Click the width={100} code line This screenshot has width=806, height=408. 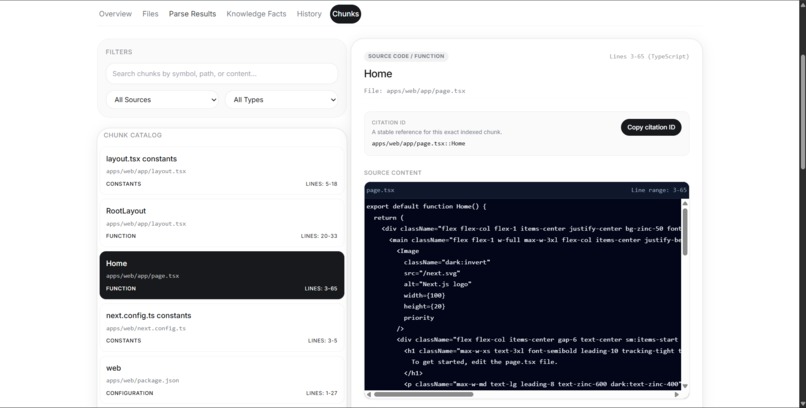click(x=425, y=295)
